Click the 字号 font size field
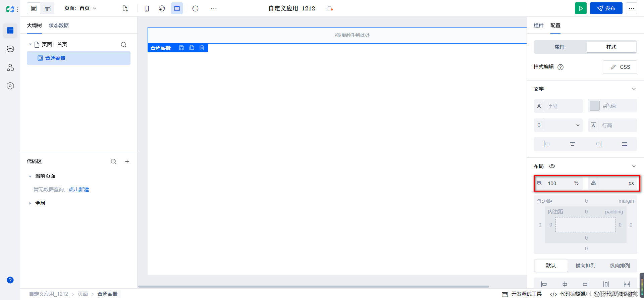Image resolution: width=644 pixels, height=300 pixels. (563, 106)
